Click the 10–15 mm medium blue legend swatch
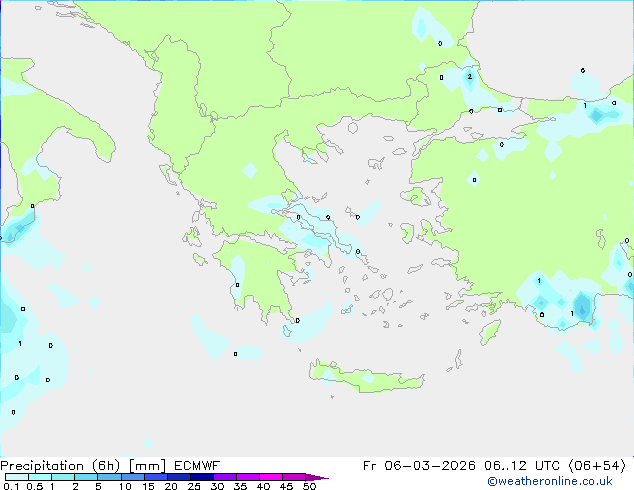The height and width of the screenshot is (490, 634). (x=133, y=477)
